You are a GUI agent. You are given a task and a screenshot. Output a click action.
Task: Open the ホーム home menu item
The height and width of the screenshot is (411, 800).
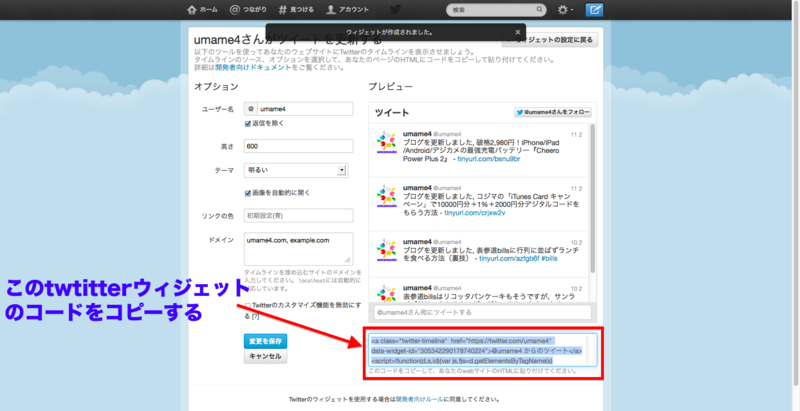[203, 10]
